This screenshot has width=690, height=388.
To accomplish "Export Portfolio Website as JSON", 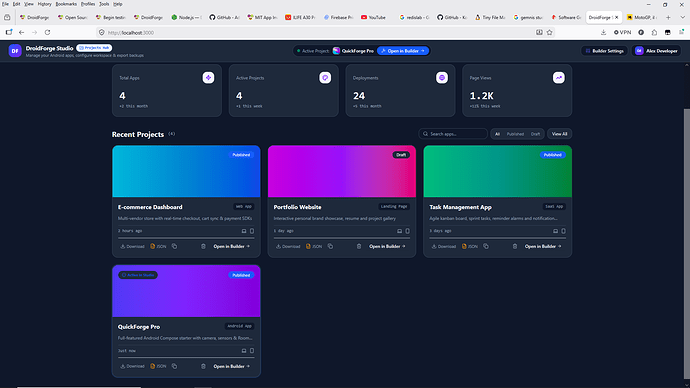I will tap(314, 246).
